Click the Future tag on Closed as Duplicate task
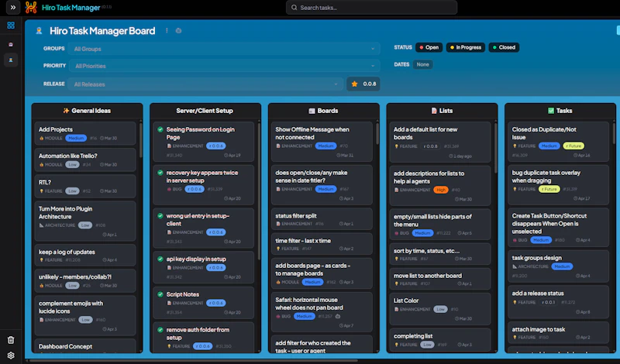This screenshot has height=364, width=620. click(573, 146)
